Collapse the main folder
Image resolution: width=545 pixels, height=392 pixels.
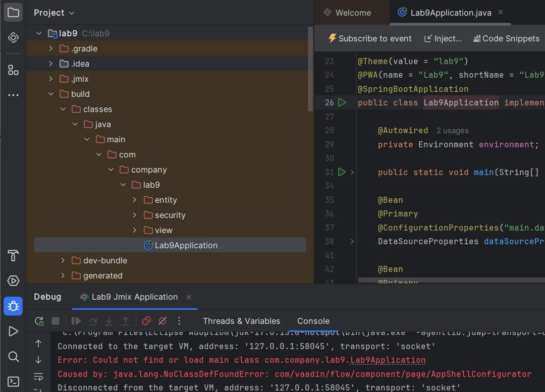pos(87,139)
